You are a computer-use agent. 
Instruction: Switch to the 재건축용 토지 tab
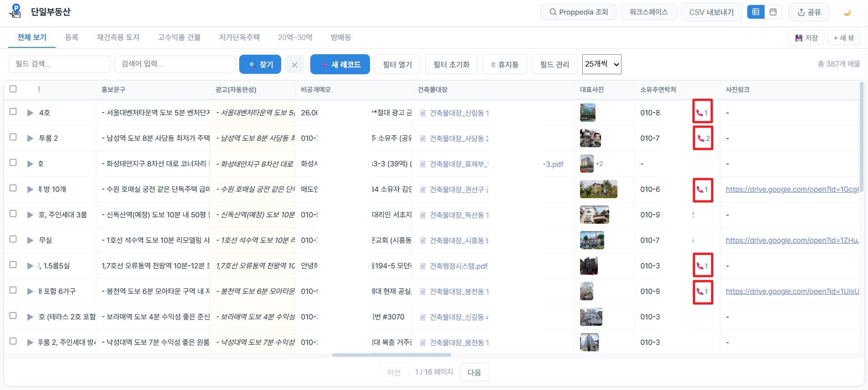(x=118, y=37)
